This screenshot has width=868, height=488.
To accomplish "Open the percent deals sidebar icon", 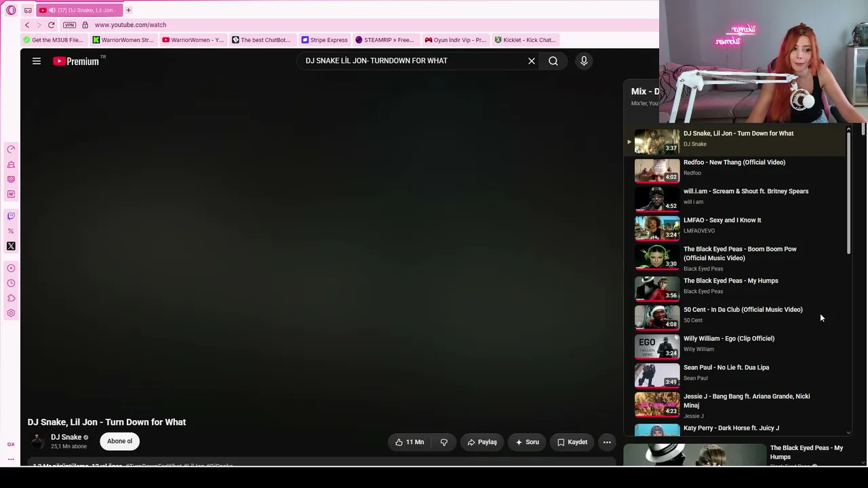I will [11, 231].
